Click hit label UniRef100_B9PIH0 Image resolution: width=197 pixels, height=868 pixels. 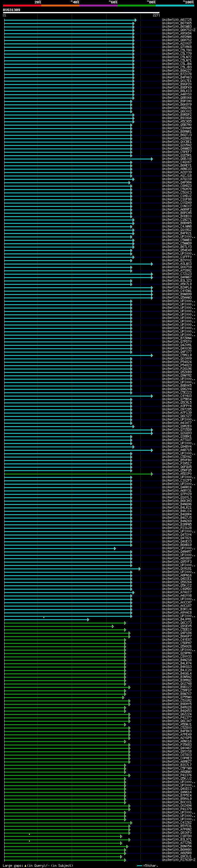[177, 101]
